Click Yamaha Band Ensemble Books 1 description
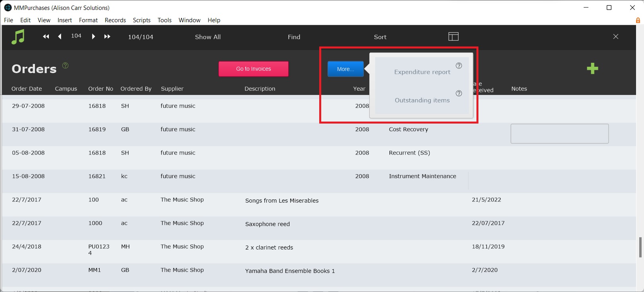This screenshot has height=292, width=644. (x=290, y=271)
